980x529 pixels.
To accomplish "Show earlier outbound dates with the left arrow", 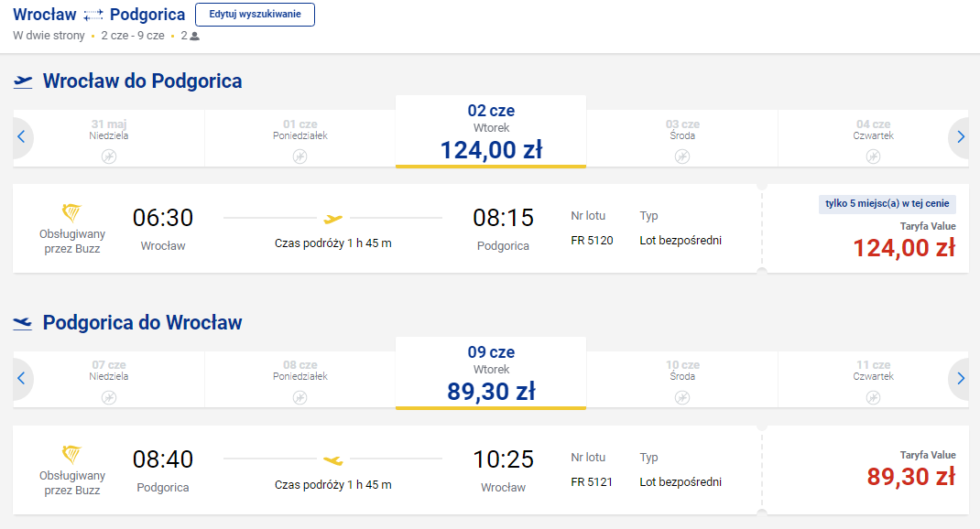I will 22,136.
